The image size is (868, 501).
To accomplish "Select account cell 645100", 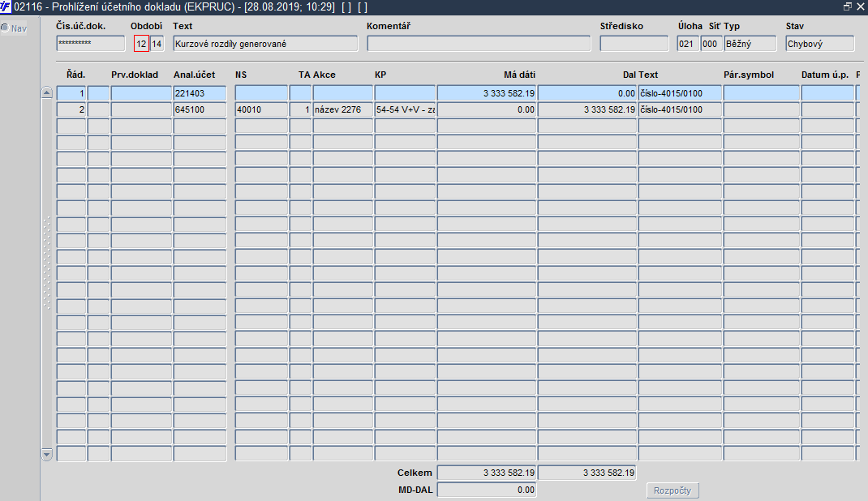I will coord(200,109).
